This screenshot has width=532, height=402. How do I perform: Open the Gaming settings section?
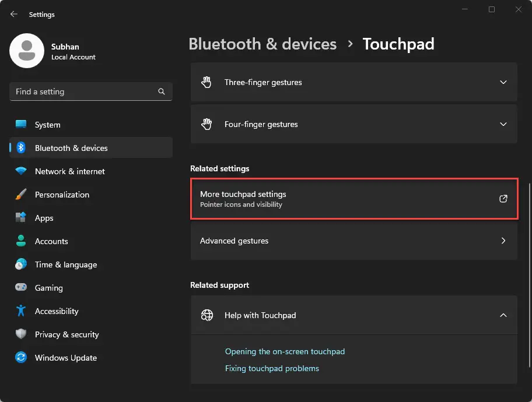pos(49,288)
